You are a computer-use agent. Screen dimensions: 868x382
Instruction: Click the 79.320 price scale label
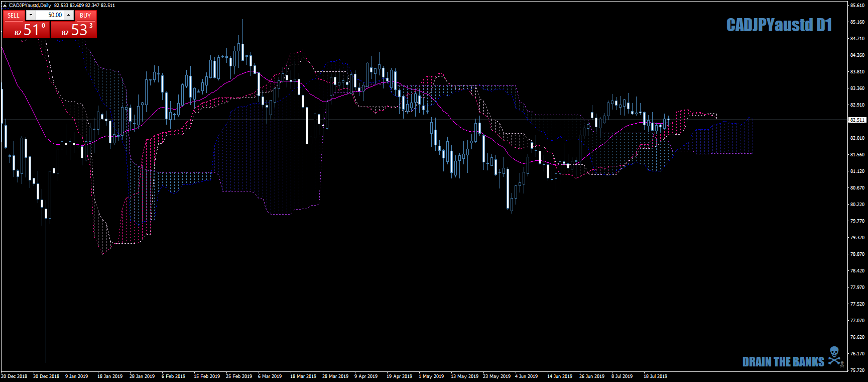[857, 237]
